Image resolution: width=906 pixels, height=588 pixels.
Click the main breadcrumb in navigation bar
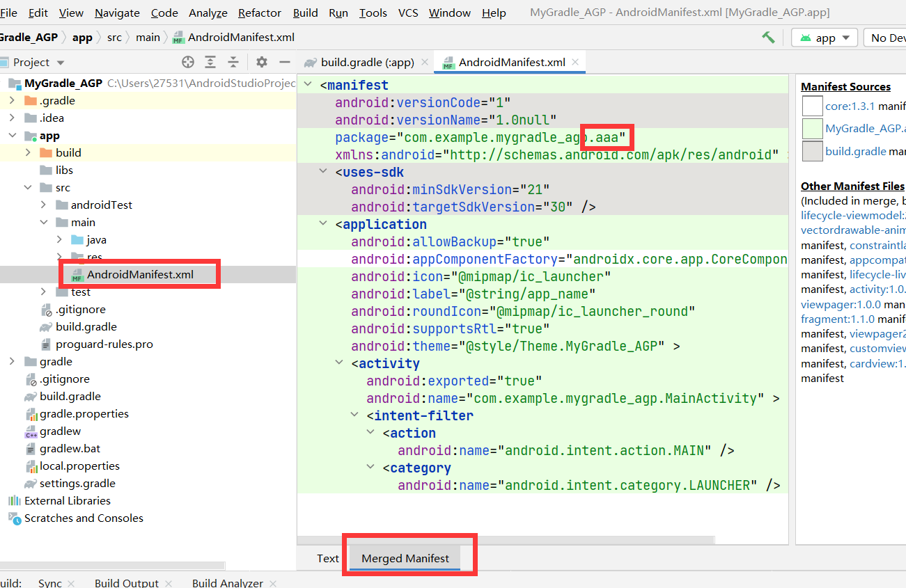click(148, 38)
